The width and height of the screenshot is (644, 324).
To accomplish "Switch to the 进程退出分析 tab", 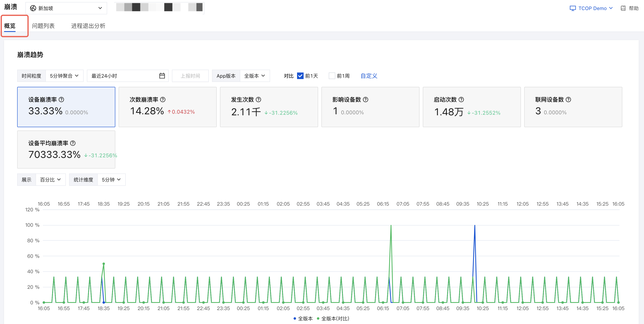I will tap(88, 26).
